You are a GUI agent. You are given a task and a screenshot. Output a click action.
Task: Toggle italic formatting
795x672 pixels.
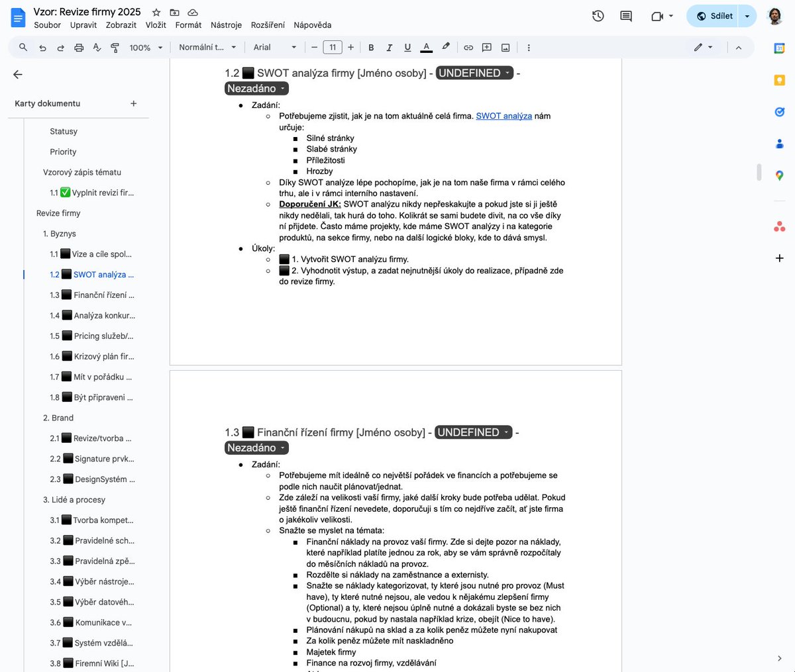390,47
